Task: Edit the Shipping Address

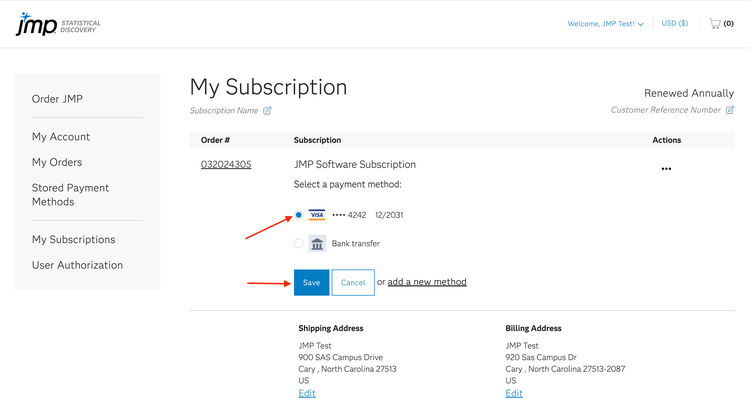Action: 307,393
